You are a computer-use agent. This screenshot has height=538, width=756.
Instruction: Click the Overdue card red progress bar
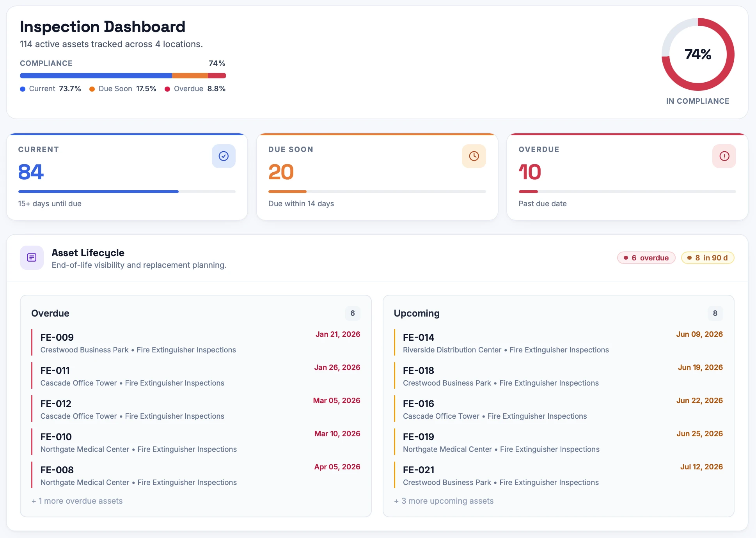pyautogui.click(x=627, y=191)
